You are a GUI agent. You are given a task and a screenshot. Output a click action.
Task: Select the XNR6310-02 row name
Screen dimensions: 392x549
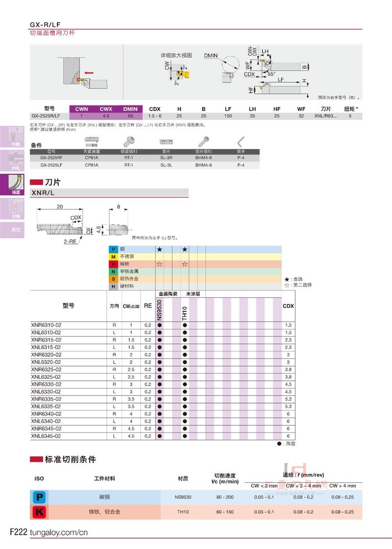(x=46, y=325)
